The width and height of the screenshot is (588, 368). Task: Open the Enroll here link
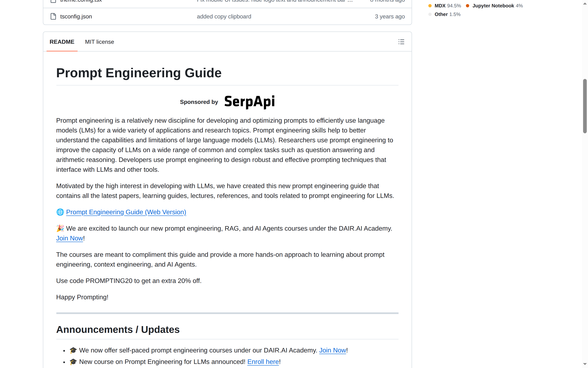263,362
